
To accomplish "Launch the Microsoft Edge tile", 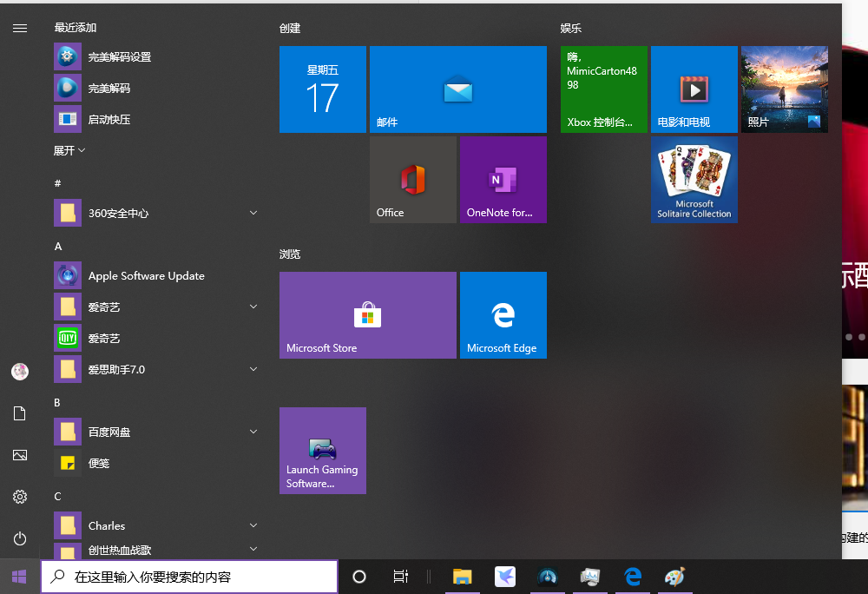I will 503,315.
